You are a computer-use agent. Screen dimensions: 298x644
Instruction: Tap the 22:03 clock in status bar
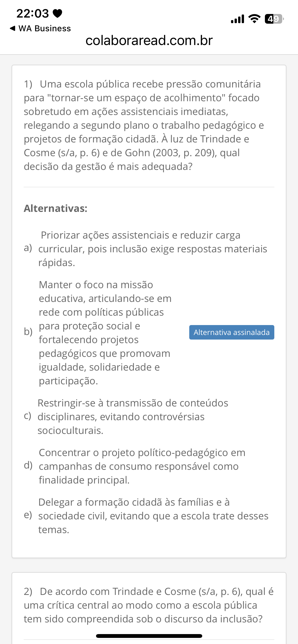pyautogui.click(x=33, y=13)
